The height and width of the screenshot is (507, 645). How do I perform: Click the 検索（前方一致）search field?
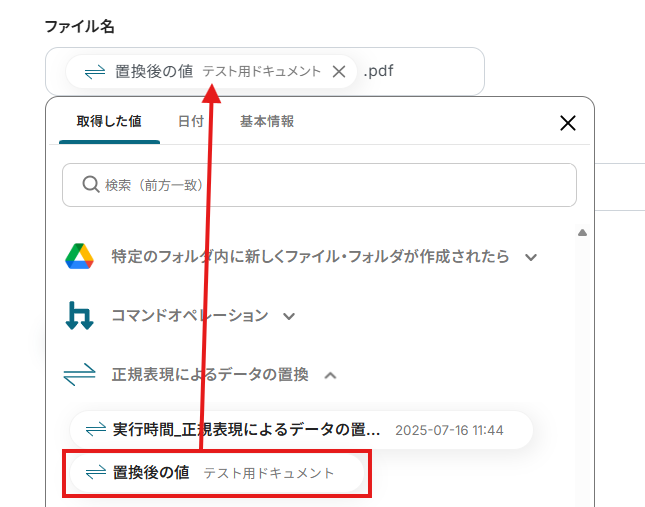(x=319, y=185)
